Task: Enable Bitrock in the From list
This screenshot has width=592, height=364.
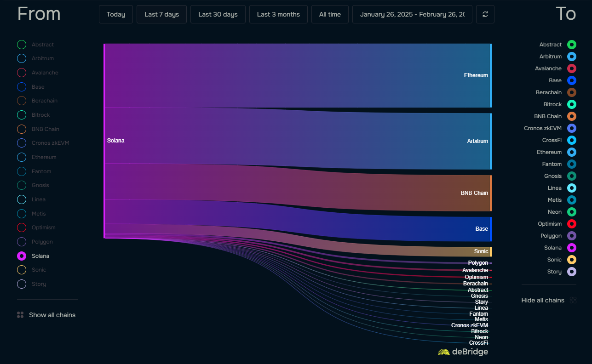Action: click(x=22, y=115)
